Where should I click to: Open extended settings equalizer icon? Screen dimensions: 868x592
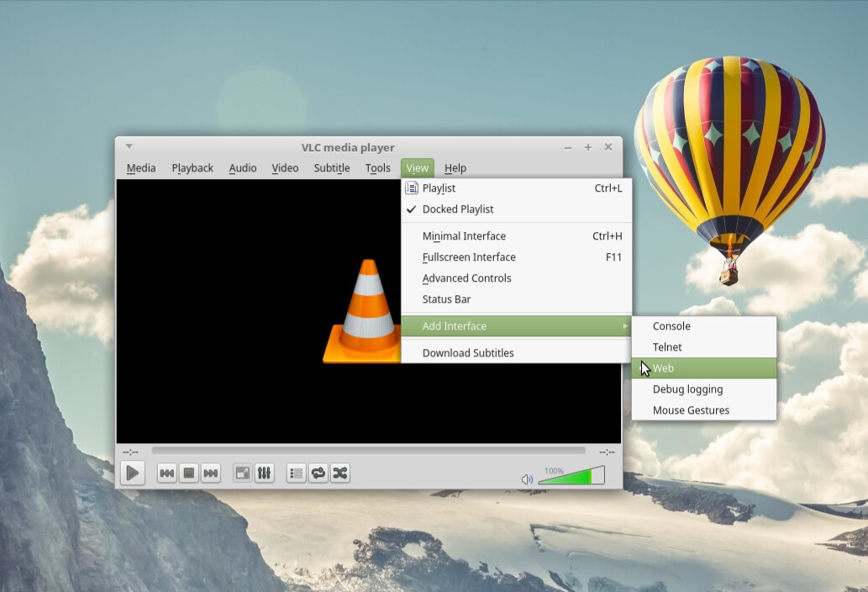[x=264, y=473]
